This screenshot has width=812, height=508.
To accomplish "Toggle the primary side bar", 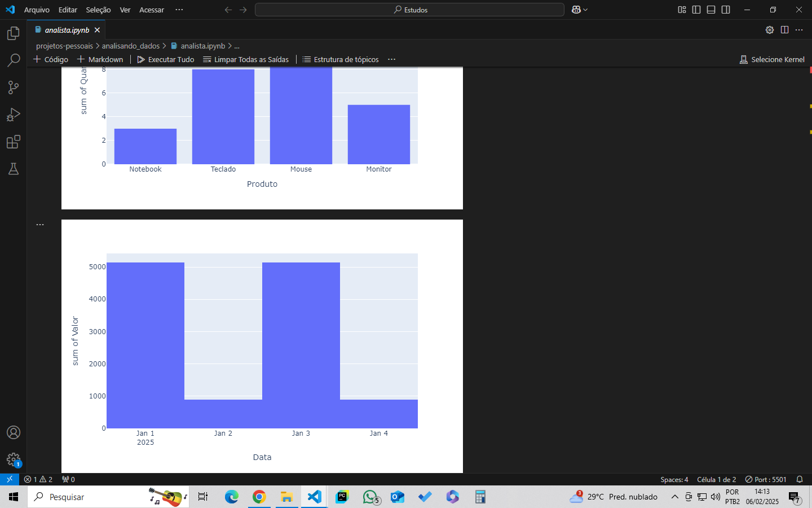I will click(x=696, y=10).
